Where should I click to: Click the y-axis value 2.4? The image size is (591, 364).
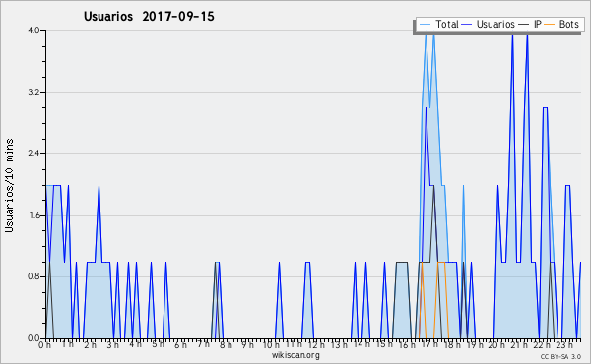pos(33,153)
